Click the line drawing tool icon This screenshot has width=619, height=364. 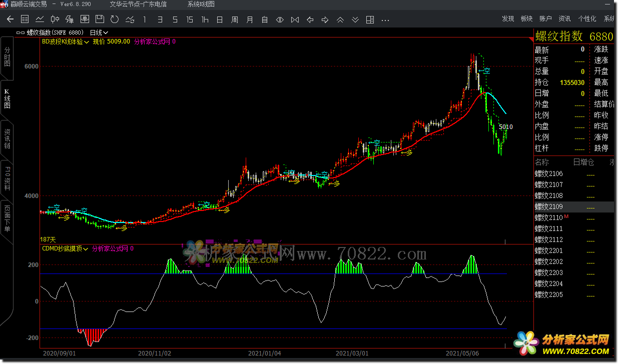[x=130, y=19]
